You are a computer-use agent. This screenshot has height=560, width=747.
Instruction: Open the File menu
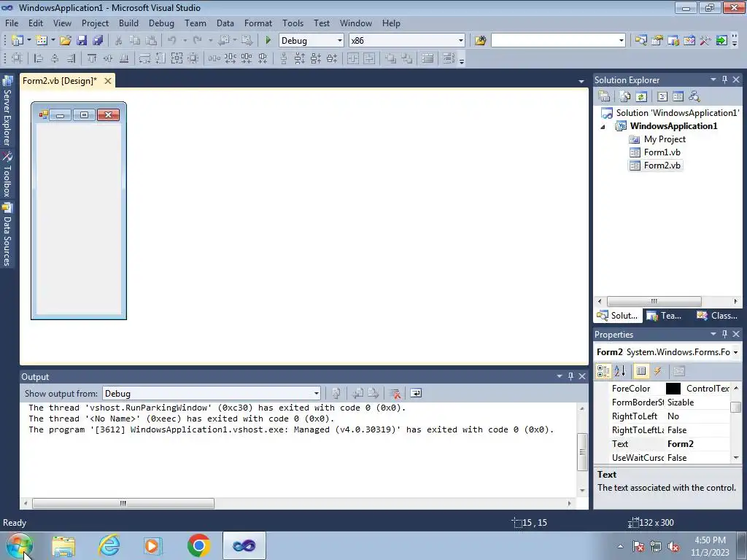tap(12, 23)
